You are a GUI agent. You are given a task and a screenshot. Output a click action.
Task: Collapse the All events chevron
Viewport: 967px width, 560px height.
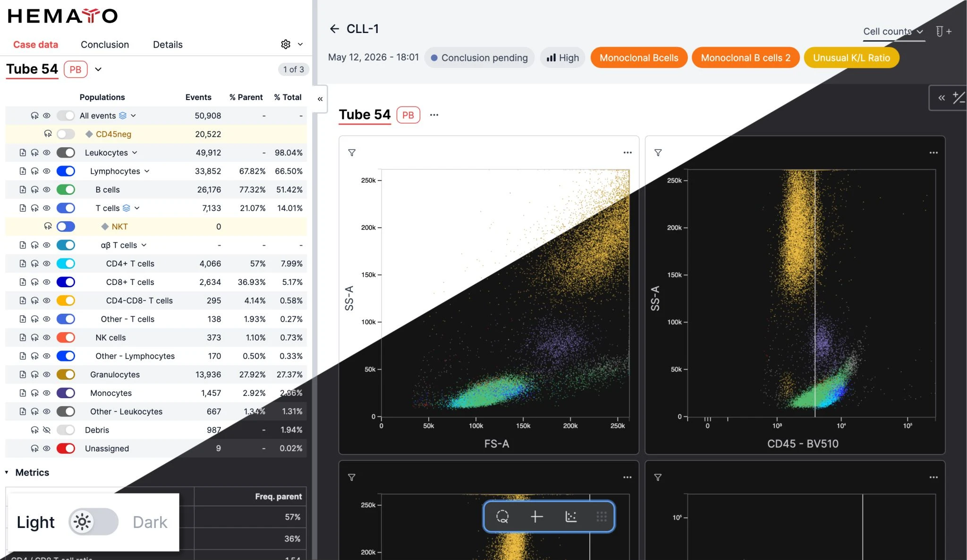(x=134, y=116)
